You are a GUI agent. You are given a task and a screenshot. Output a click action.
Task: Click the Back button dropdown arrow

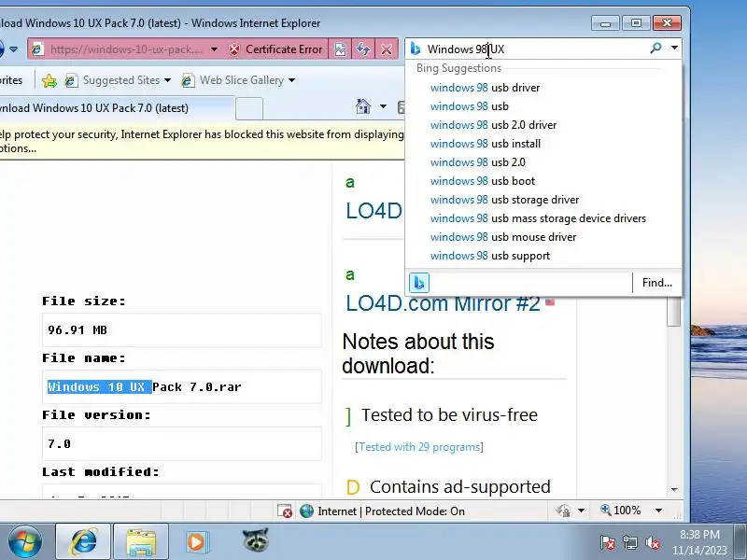tap(14, 49)
